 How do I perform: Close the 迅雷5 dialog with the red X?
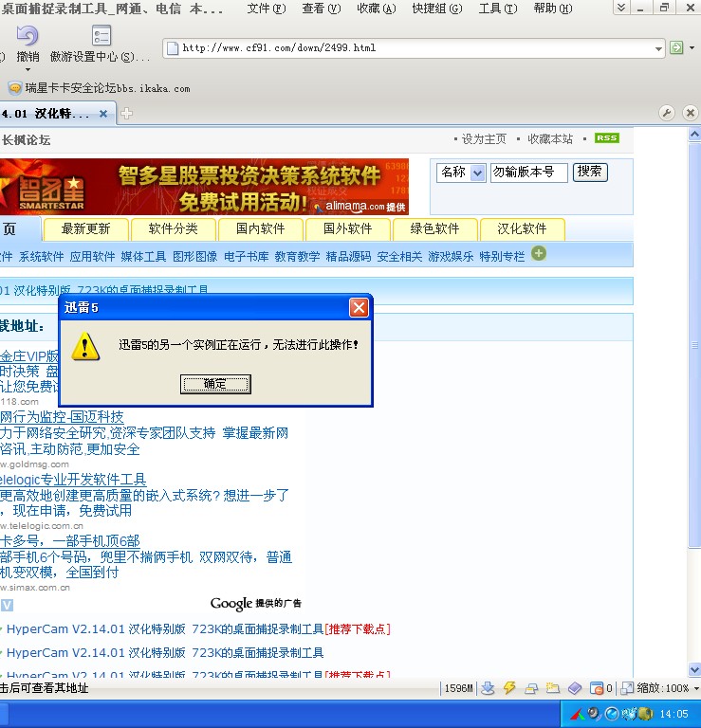click(359, 307)
